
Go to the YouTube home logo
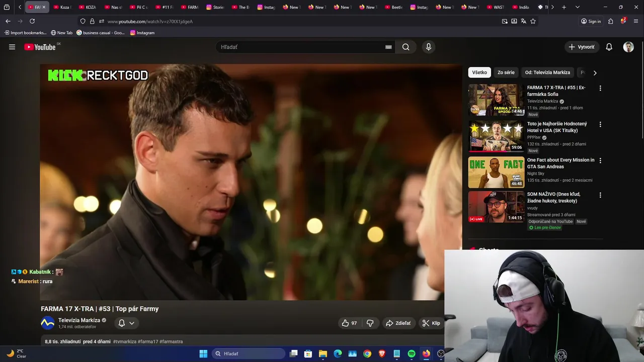click(x=40, y=47)
